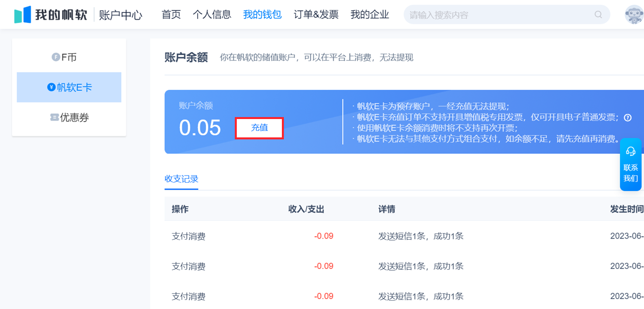Select F币 in the sidebar
Screen dimensions: 644x309
[69, 57]
